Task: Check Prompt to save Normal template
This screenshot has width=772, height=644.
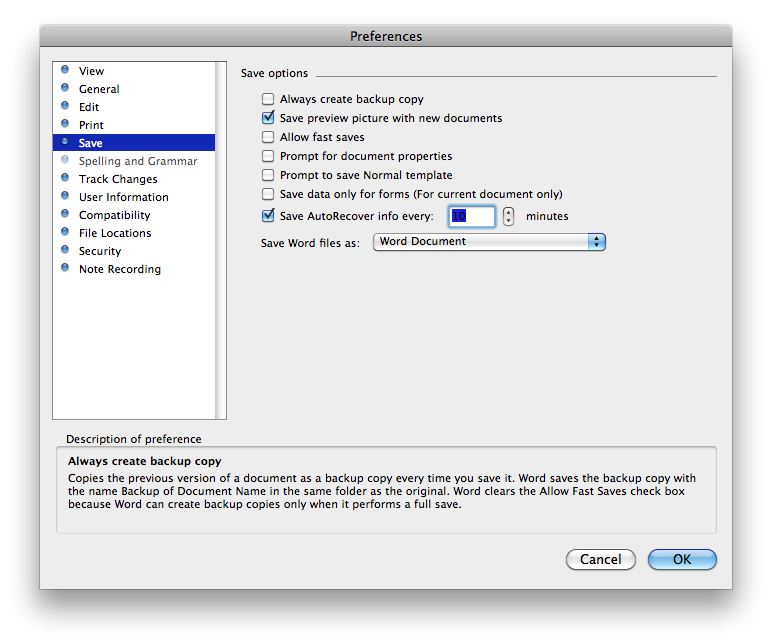Action: [x=268, y=175]
